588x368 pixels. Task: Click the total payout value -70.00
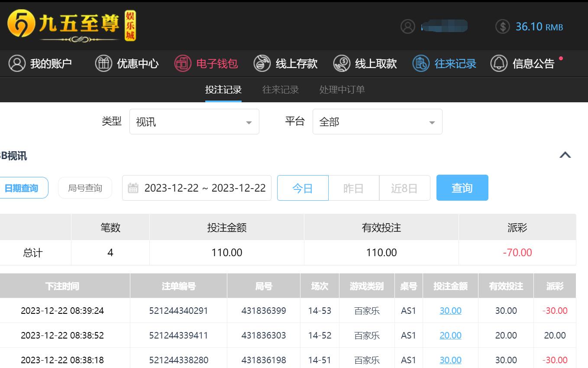517,253
